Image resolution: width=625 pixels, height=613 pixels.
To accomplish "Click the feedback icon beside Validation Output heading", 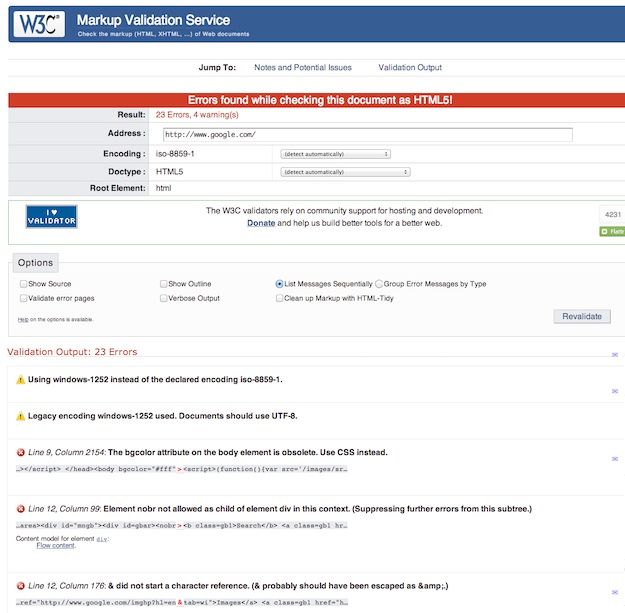I will click(x=615, y=354).
